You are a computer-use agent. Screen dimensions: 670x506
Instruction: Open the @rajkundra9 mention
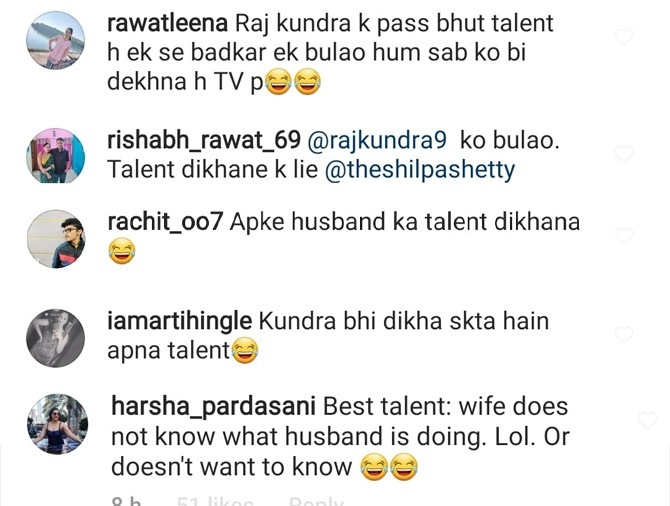point(377,140)
